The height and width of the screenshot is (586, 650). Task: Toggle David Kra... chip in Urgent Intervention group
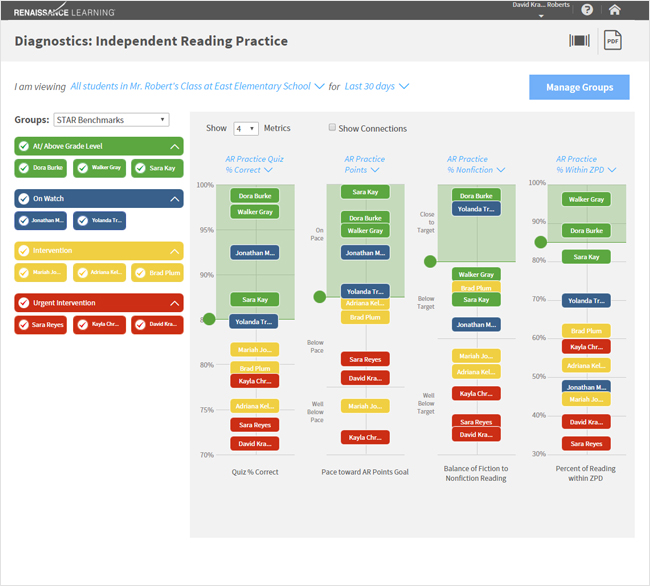(158, 325)
